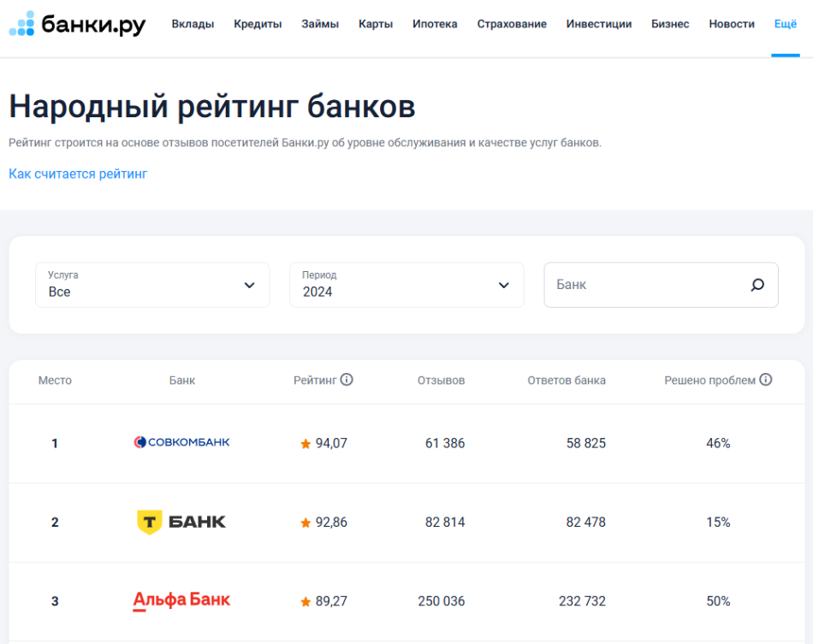Focus the Банк search input field
Screen dimensions: 813x644
(x=642, y=285)
